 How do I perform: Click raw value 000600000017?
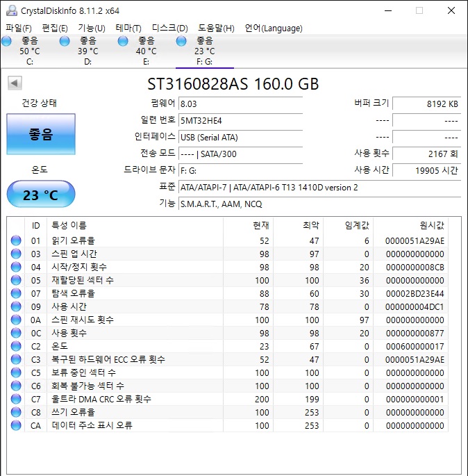(415, 347)
